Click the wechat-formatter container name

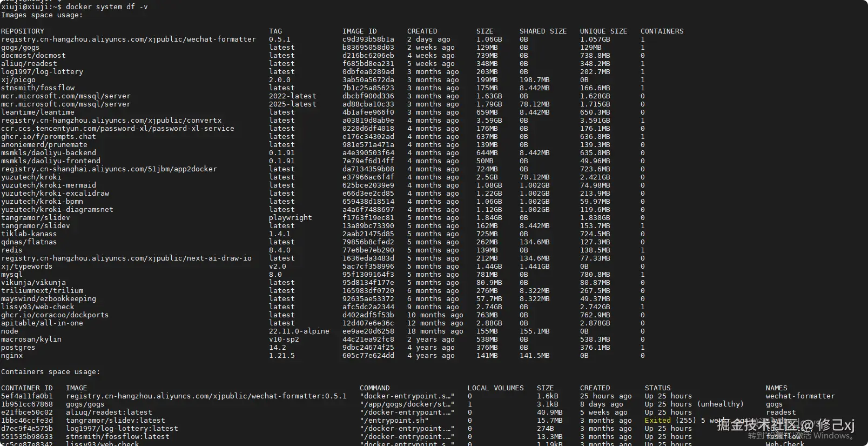800,396
